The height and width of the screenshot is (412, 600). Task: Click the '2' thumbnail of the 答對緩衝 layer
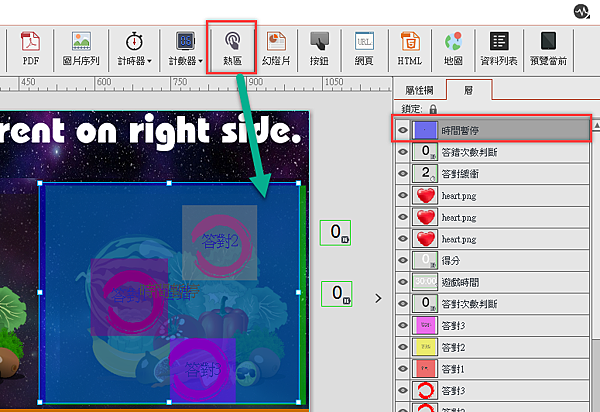point(425,174)
